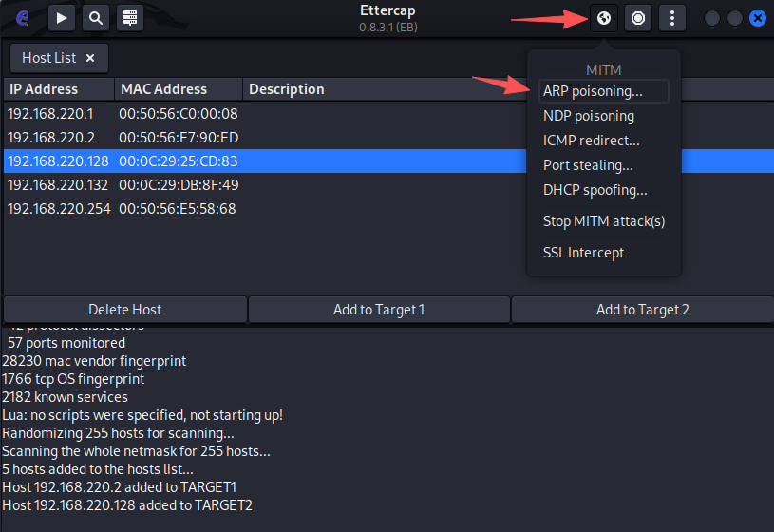Click log line '57 ports monitored'
Viewport: 774px width, 532px height.
[x=66, y=343]
